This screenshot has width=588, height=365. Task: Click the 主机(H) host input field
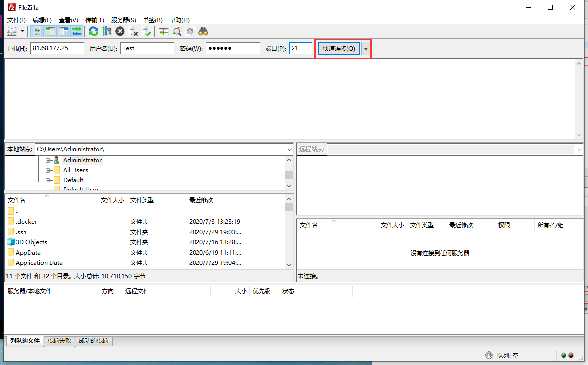(57, 48)
